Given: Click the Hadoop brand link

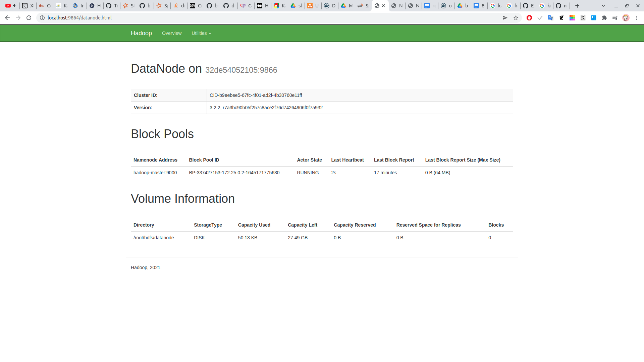Looking at the screenshot, I should (141, 33).
